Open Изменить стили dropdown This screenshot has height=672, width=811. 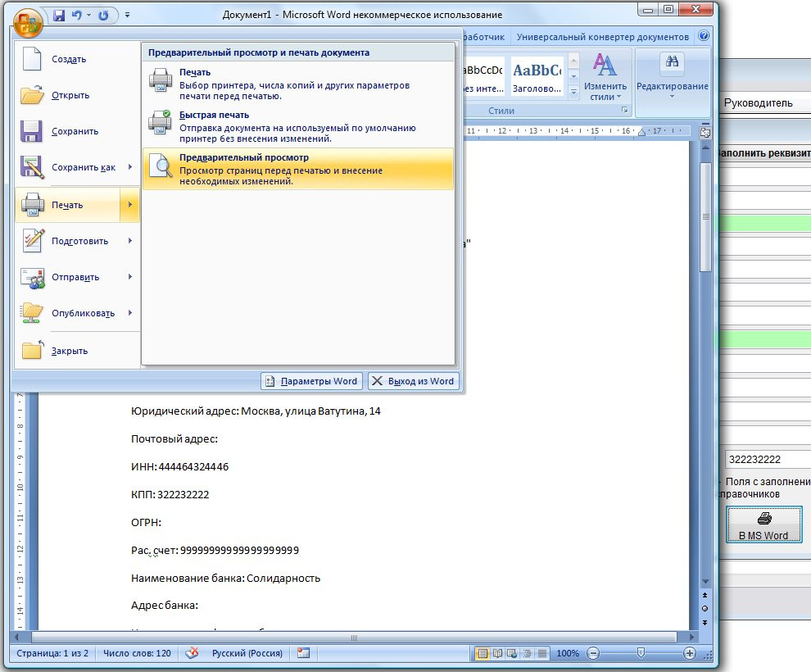click(x=605, y=76)
